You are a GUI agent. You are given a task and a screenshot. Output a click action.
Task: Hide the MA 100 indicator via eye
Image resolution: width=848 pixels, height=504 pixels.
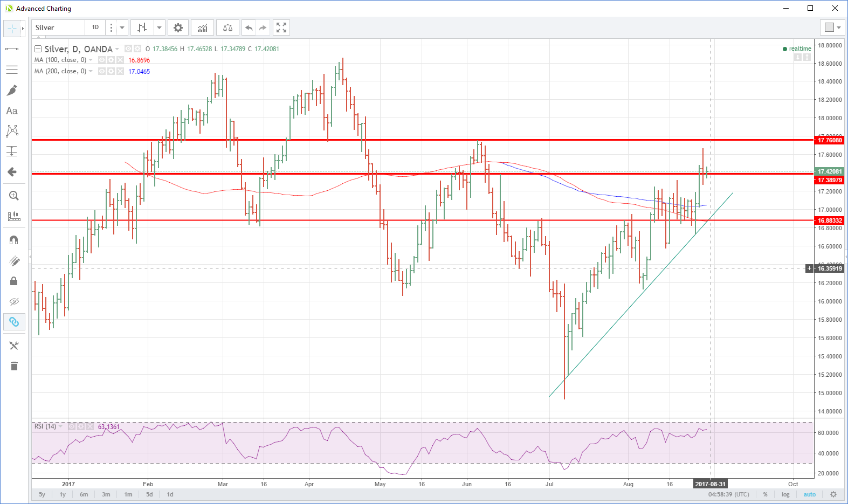coord(102,60)
